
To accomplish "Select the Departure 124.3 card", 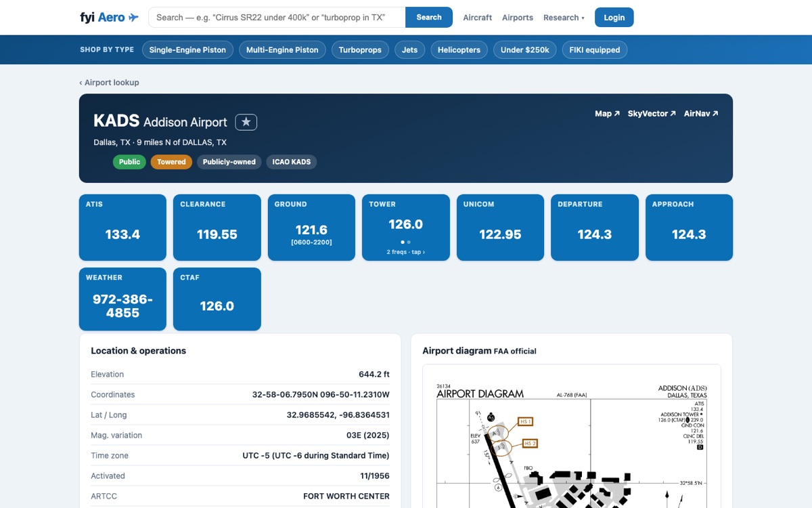I will coord(595,228).
